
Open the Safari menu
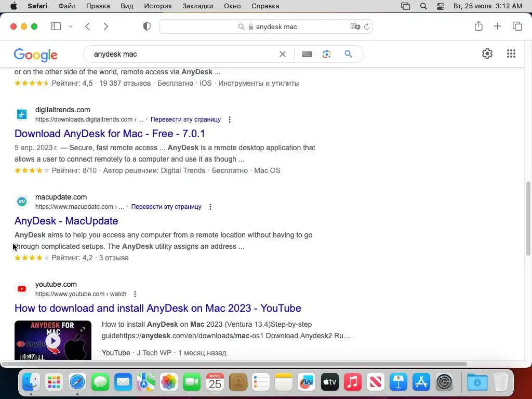point(37,6)
